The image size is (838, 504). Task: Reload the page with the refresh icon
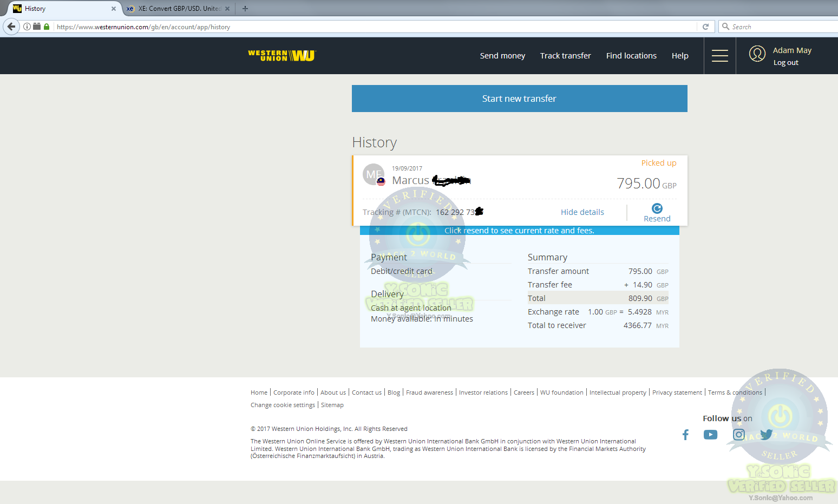pyautogui.click(x=705, y=27)
